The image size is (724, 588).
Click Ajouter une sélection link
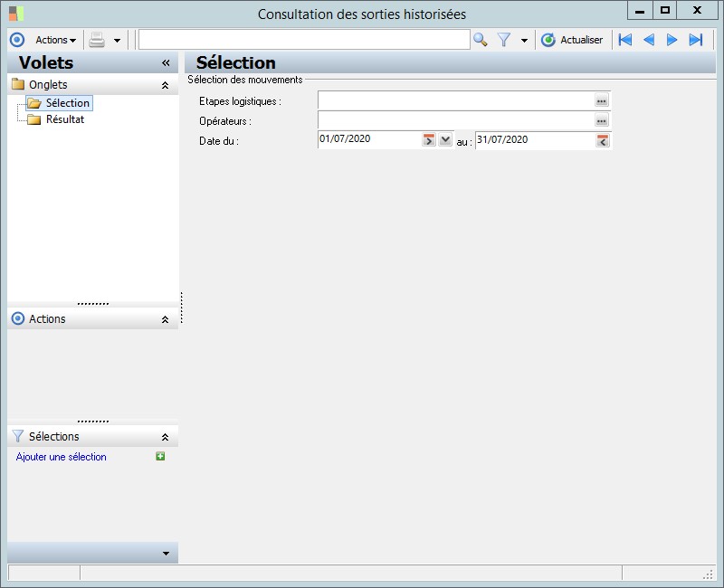[61, 457]
